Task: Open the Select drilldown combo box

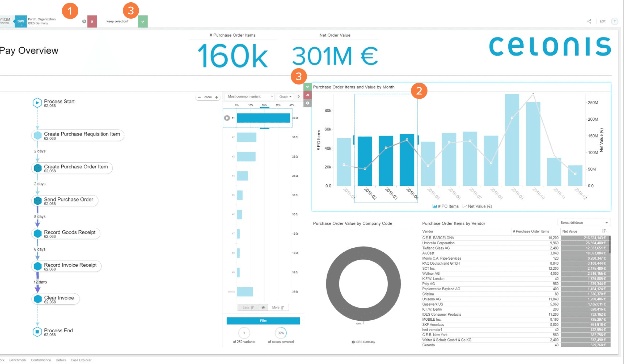Action: pos(584,223)
